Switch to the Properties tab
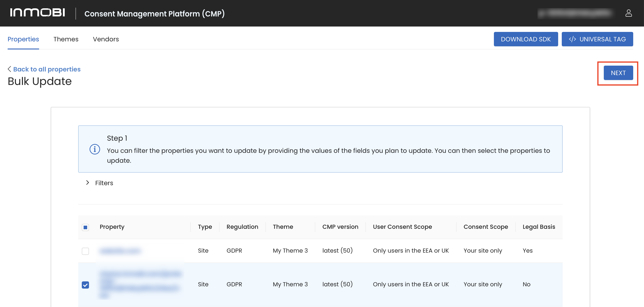 [x=23, y=39]
